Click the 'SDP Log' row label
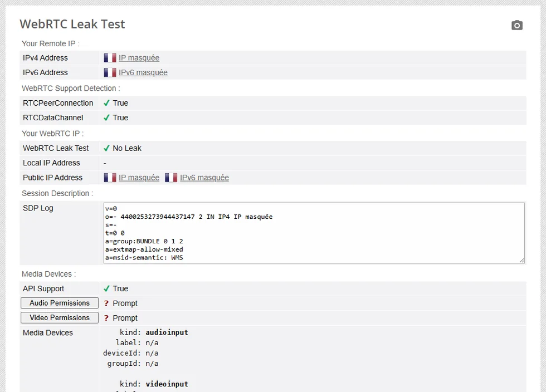Image resolution: width=546 pixels, height=392 pixels. point(38,208)
